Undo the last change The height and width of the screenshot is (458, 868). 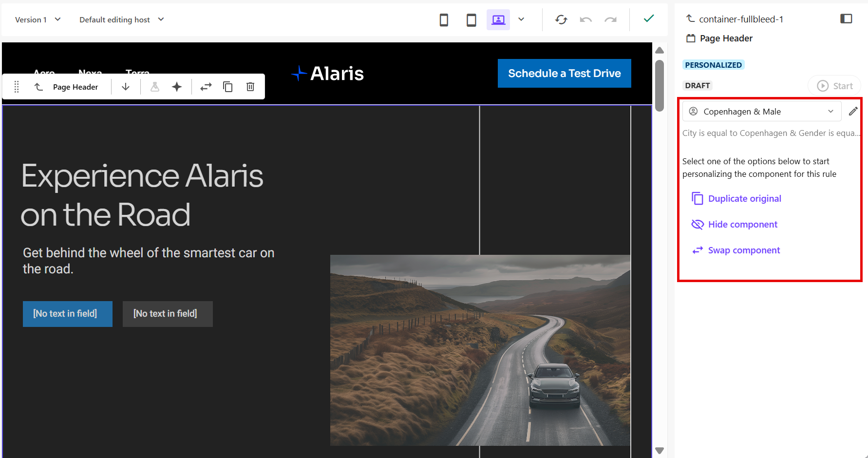pos(585,19)
